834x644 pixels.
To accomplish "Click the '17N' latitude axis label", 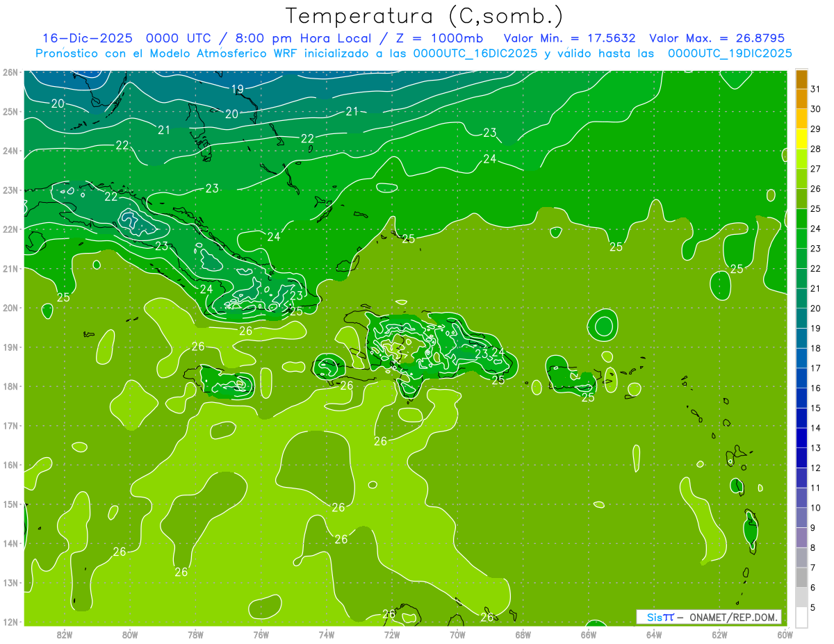I will [10, 425].
